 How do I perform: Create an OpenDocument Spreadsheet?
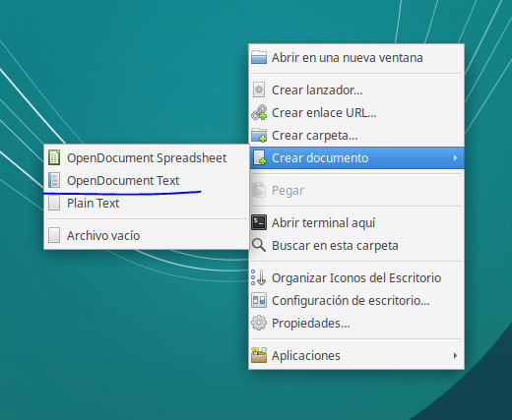click(x=147, y=157)
